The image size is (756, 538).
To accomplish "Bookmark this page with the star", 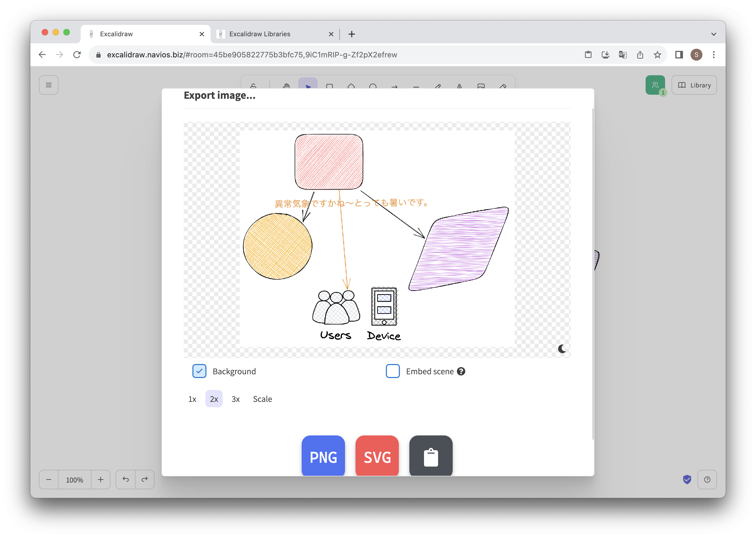I will pos(657,55).
